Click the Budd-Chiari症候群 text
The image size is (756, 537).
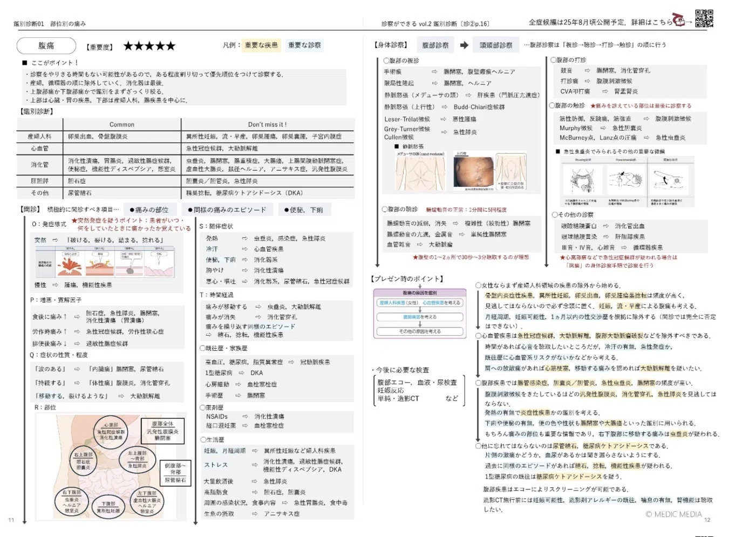[x=479, y=107]
